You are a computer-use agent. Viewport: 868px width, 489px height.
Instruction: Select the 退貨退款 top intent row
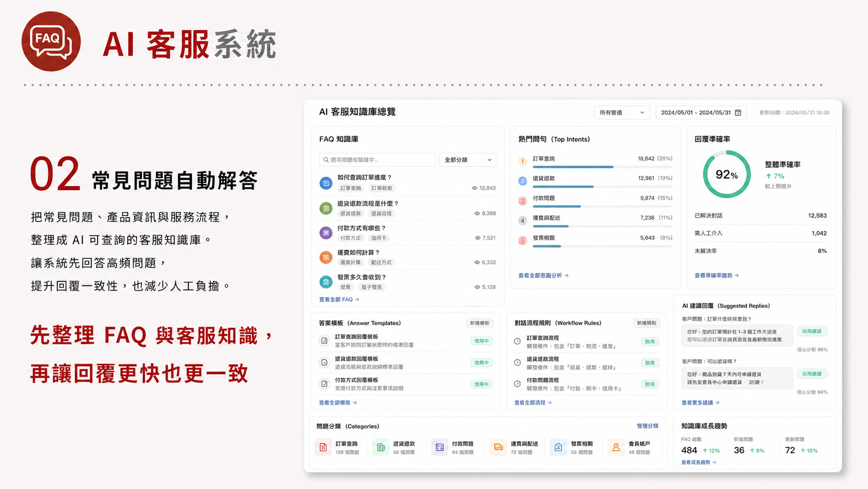tap(595, 181)
